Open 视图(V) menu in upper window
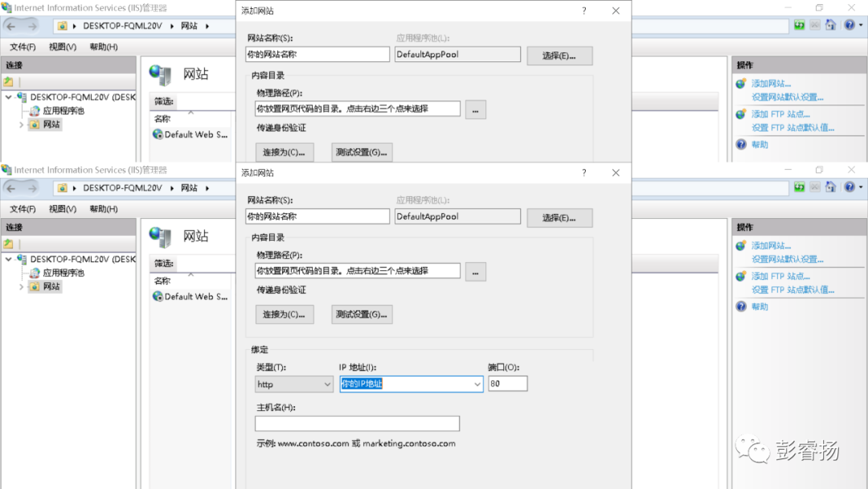The width and height of the screenshot is (868, 489). [x=63, y=47]
